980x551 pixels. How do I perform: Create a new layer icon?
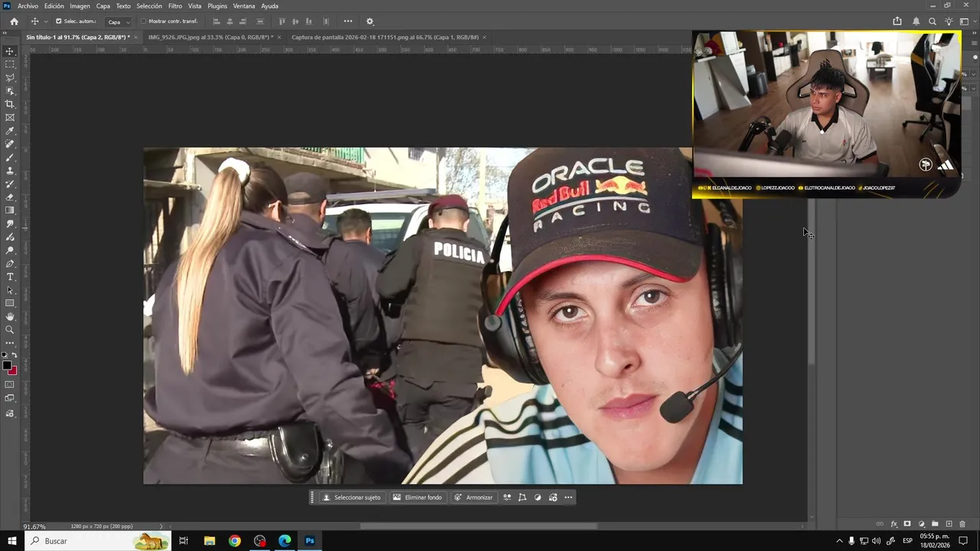(x=949, y=524)
